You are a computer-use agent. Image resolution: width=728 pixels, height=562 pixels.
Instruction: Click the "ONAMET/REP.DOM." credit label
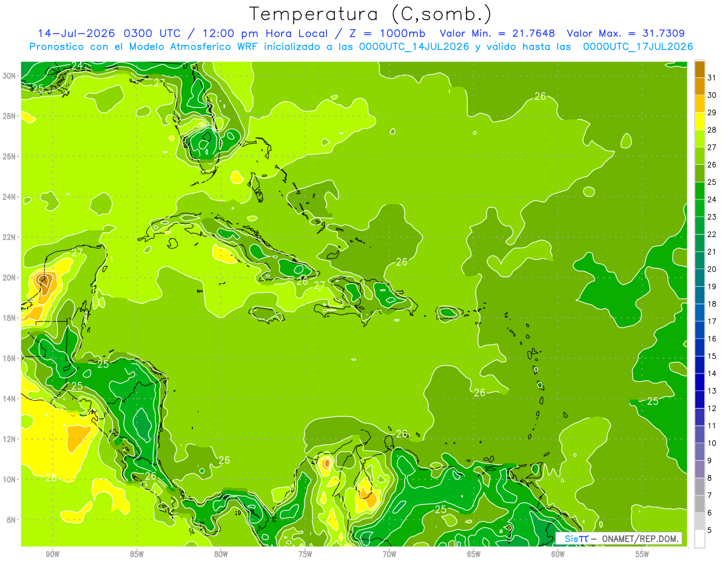point(640,538)
